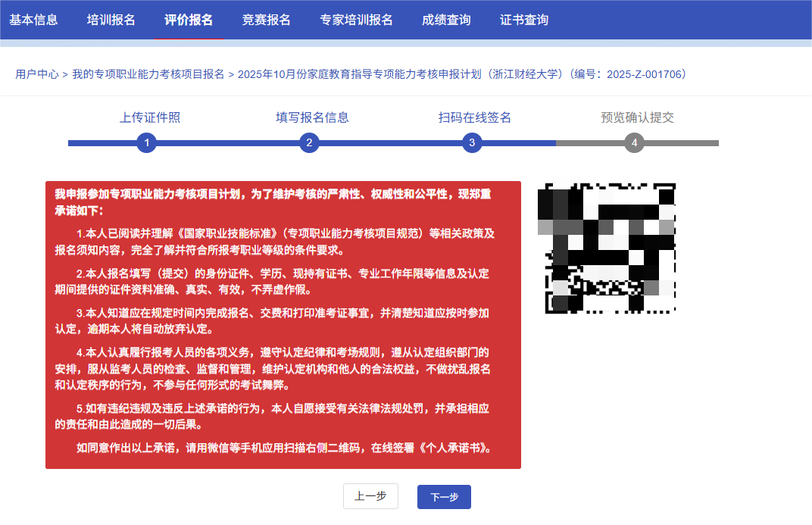812x525 pixels.
Task: Click the step 3 circle indicator
Action: click(472, 142)
